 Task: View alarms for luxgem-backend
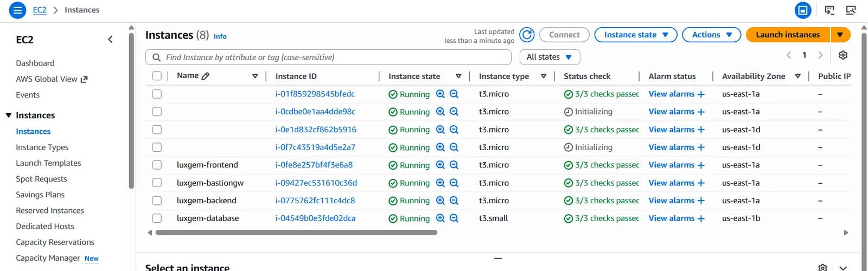click(672, 201)
